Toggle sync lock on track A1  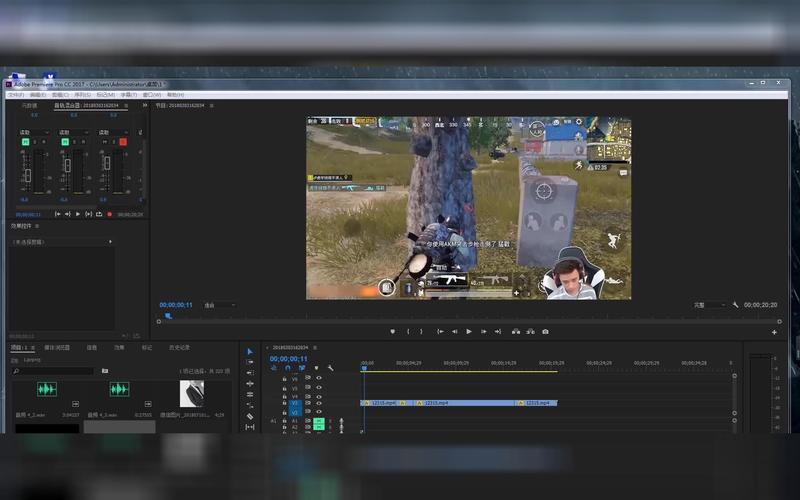tap(308, 421)
